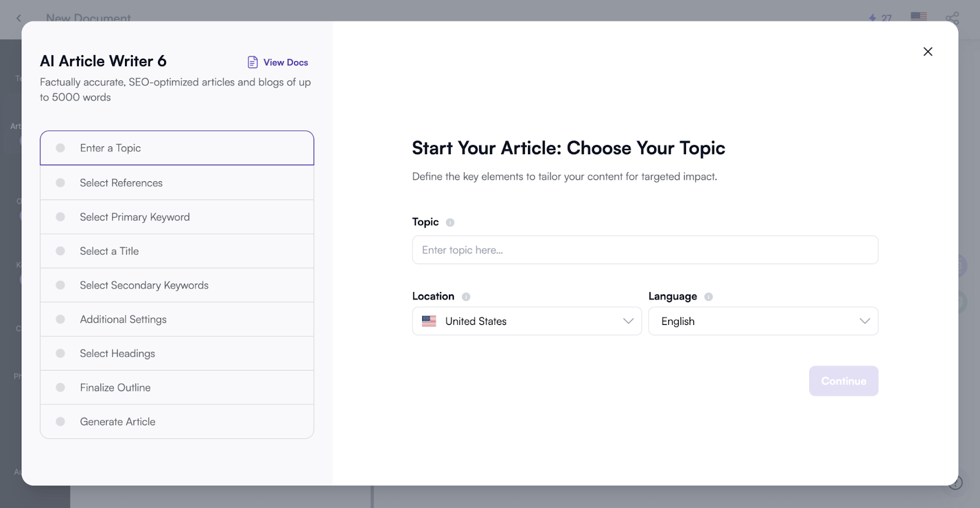
Task: Open the English language dropdown
Action: pyautogui.click(x=763, y=321)
